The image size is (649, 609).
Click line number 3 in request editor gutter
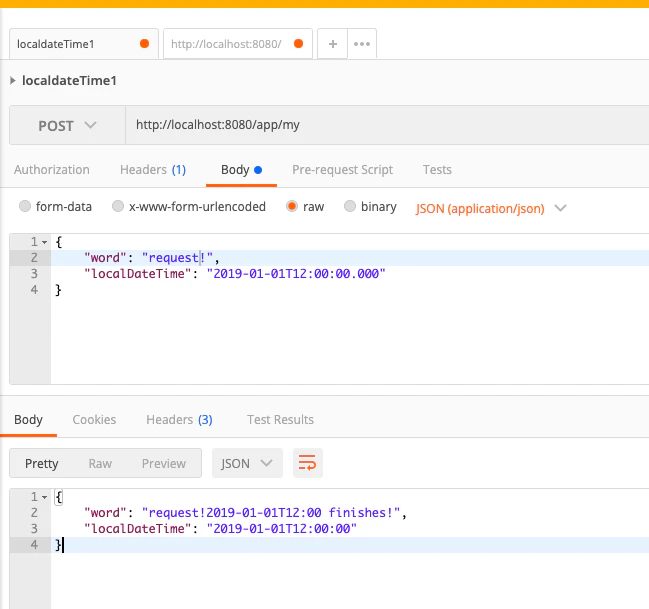click(34, 274)
